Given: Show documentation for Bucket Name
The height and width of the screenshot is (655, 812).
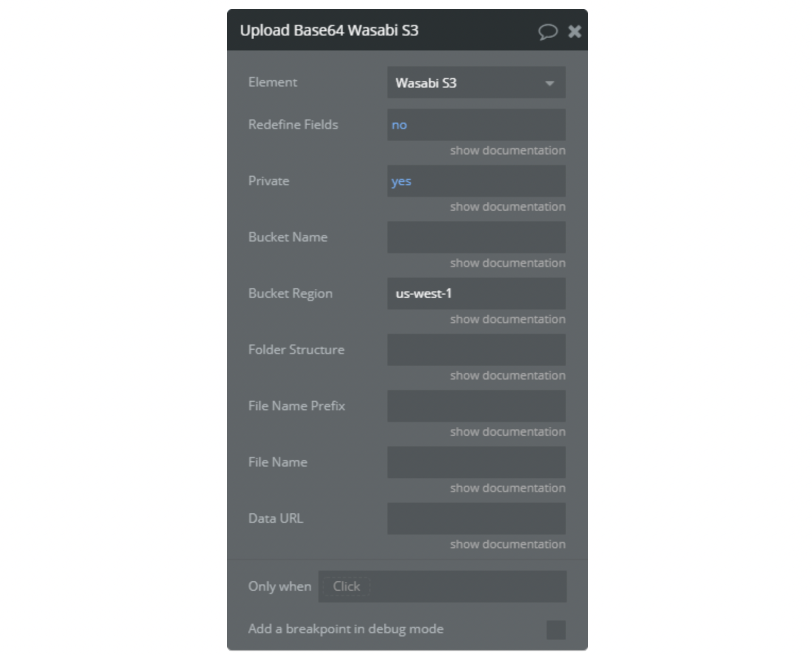Looking at the screenshot, I should pyautogui.click(x=507, y=263).
